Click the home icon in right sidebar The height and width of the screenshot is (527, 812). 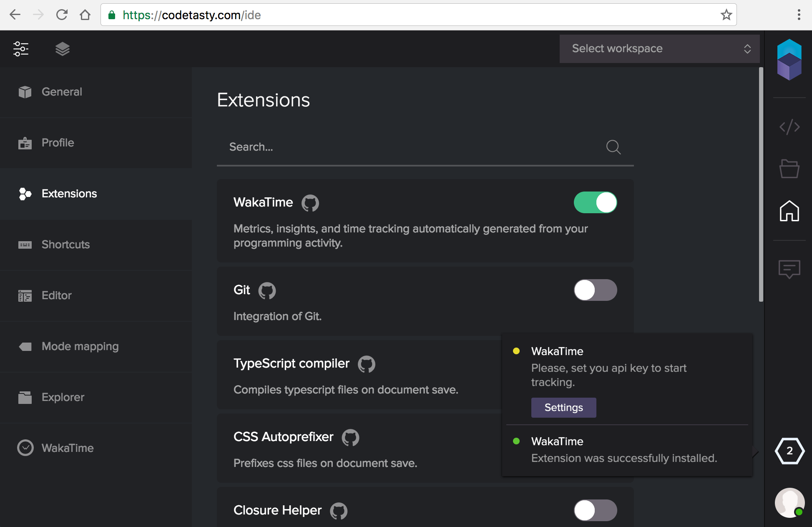[789, 211]
